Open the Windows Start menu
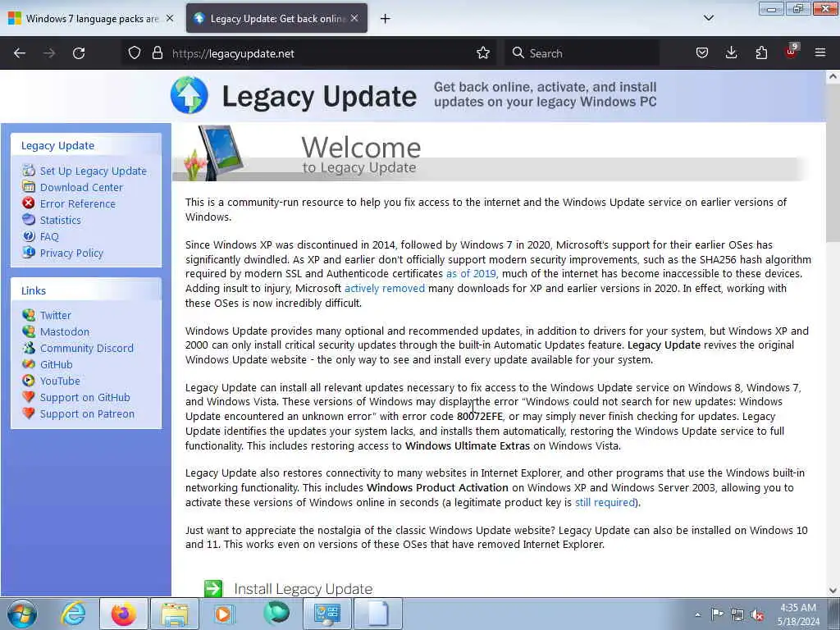The width and height of the screenshot is (840, 630). pos(22,614)
